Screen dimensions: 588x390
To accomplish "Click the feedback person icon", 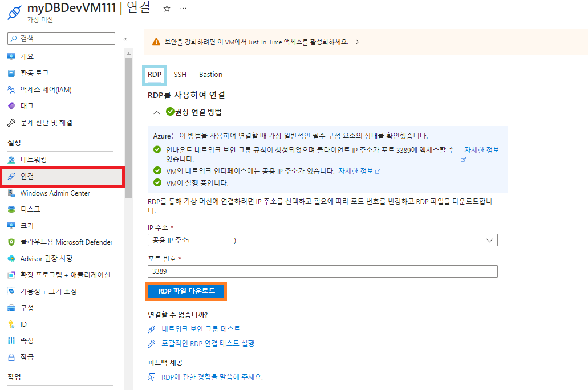I will click(x=152, y=377).
